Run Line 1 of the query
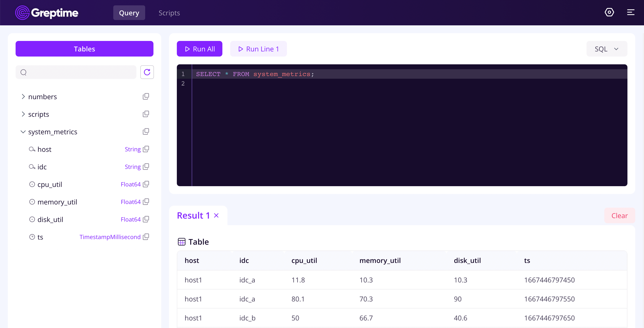The width and height of the screenshot is (644, 328). pos(258,49)
